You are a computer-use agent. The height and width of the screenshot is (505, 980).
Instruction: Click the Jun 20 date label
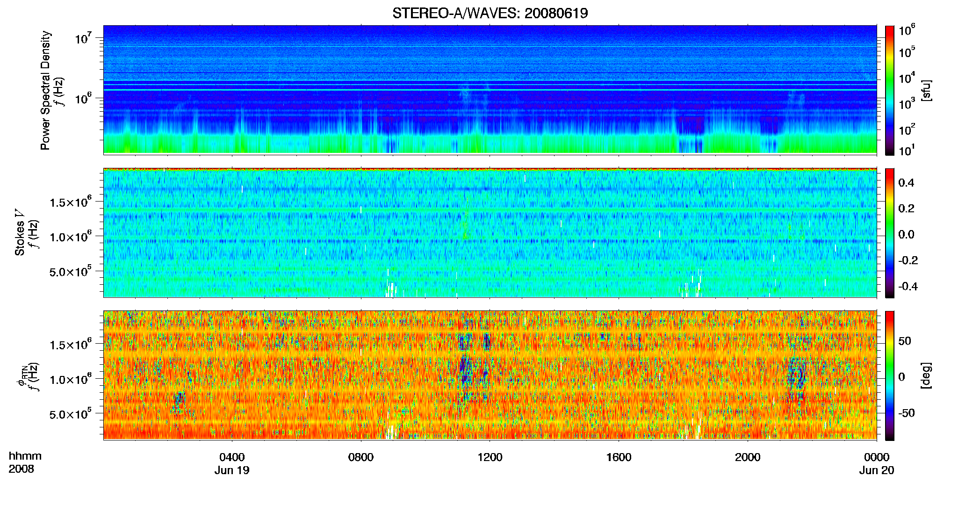click(x=877, y=470)
